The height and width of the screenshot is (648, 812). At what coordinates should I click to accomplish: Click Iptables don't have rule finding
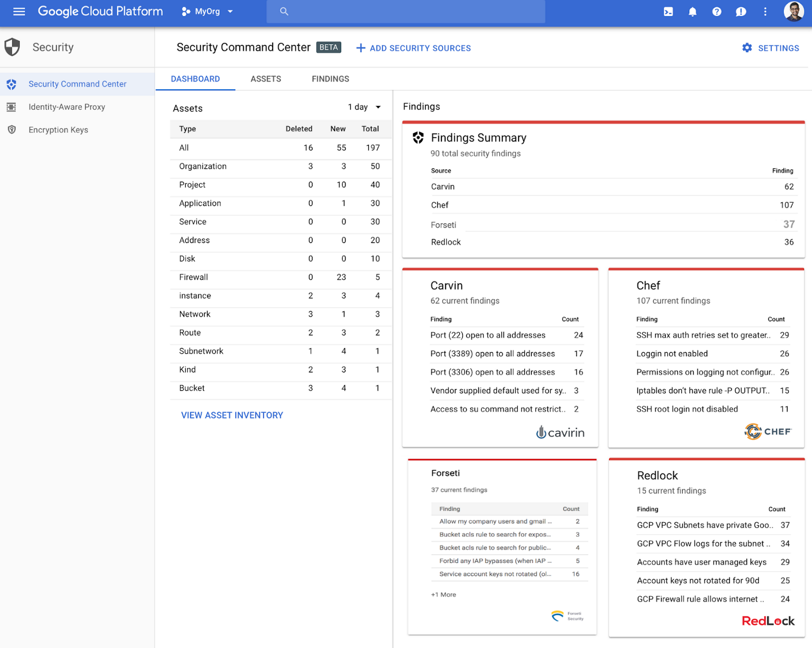pos(713,391)
